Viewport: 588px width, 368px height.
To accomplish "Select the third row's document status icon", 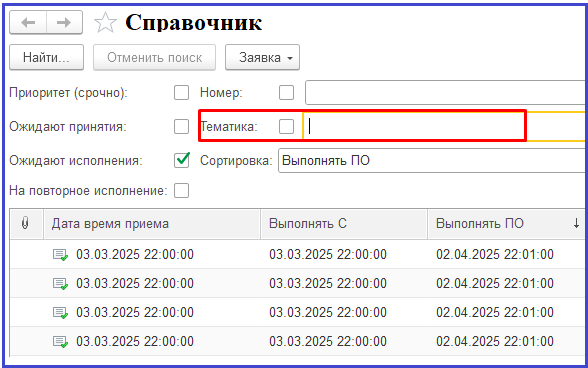I will (x=60, y=312).
